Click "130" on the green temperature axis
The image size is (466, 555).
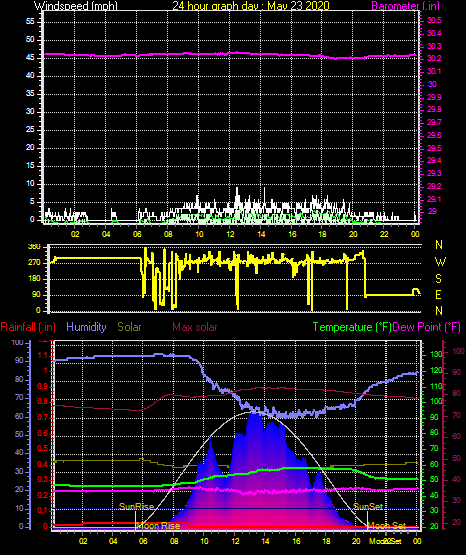click(436, 354)
